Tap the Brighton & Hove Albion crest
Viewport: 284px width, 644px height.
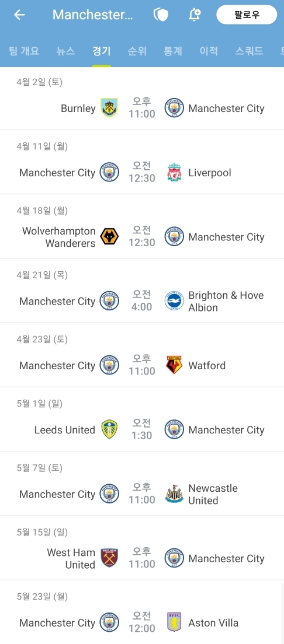coord(174,301)
